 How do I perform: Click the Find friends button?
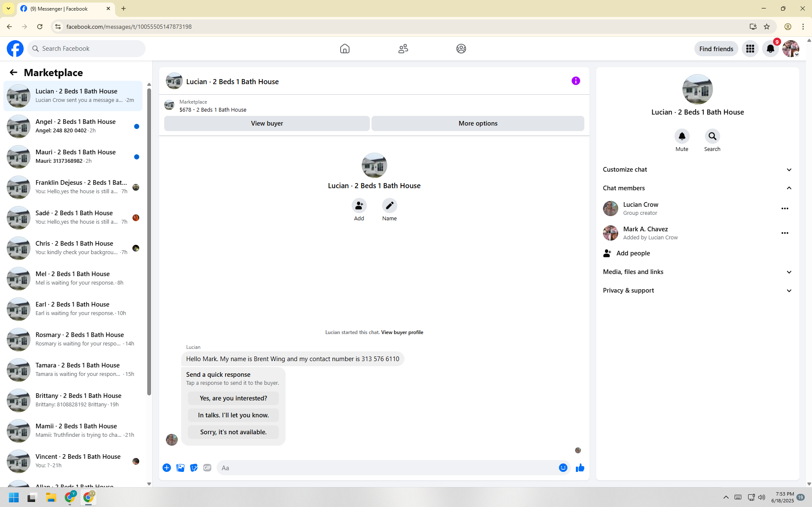click(716, 49)
